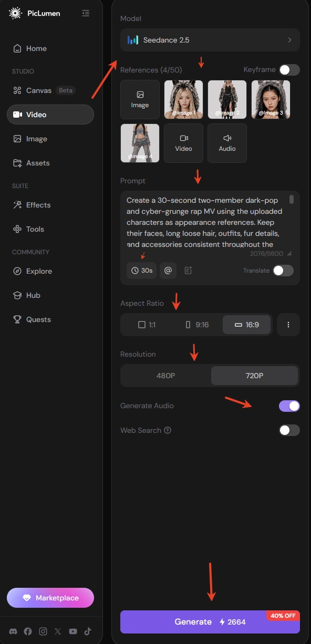The width and height of the screenshot is (311, 644).
Task: Open the Canvas Beta studio page
Action: 50,90
